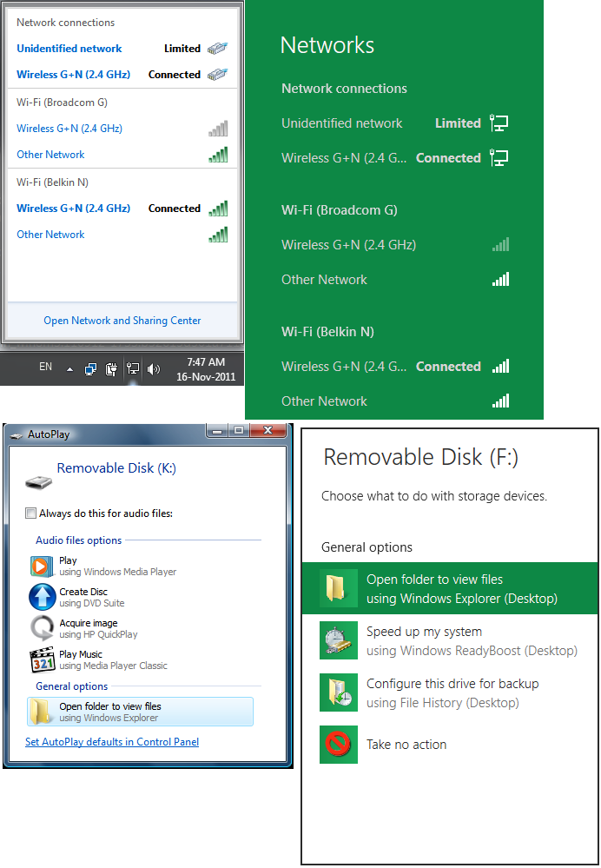Screen dimensions: 601x868
Task: Click Removable Disk (K:) title in AutoPlay window
Action: (x=116, y=468)
